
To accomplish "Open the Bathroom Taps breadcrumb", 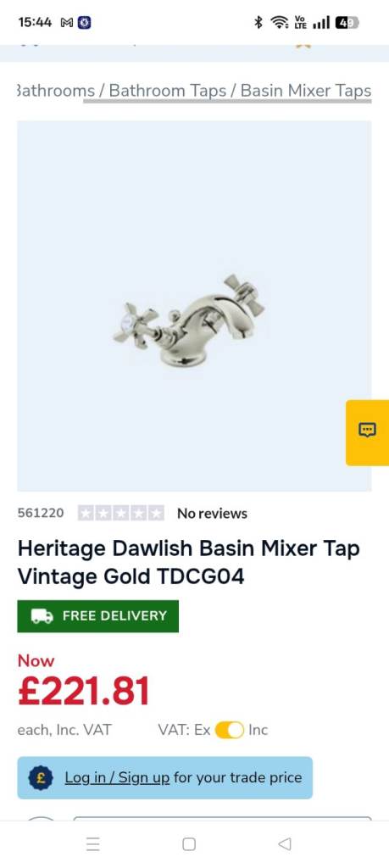I will click(168, 91).
